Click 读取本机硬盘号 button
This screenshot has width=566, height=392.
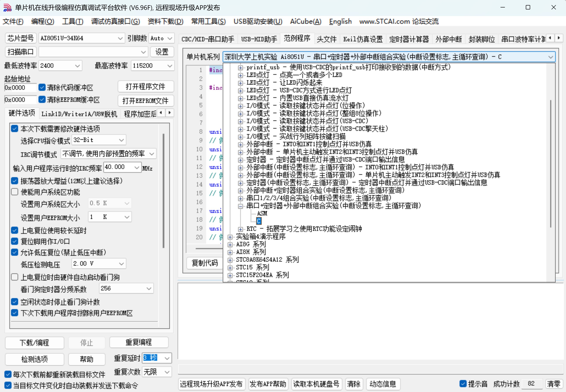pos(316,384)
